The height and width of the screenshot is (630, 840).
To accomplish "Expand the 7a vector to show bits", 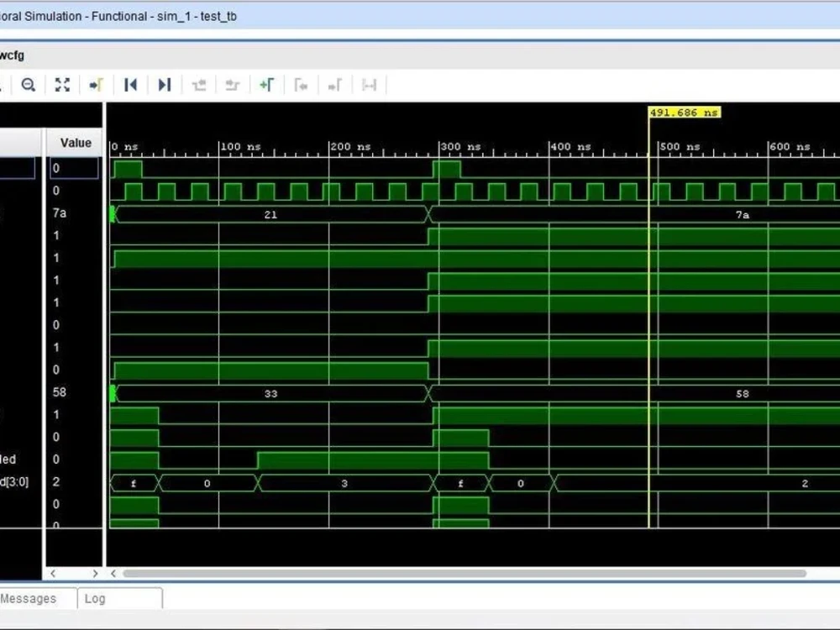I will [5, 214].
